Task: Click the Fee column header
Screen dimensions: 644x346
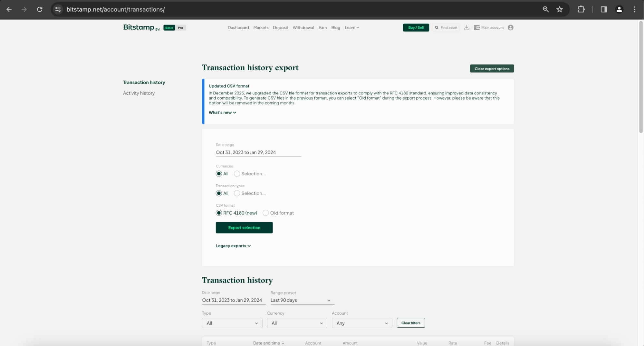Action: pos(487,343)
